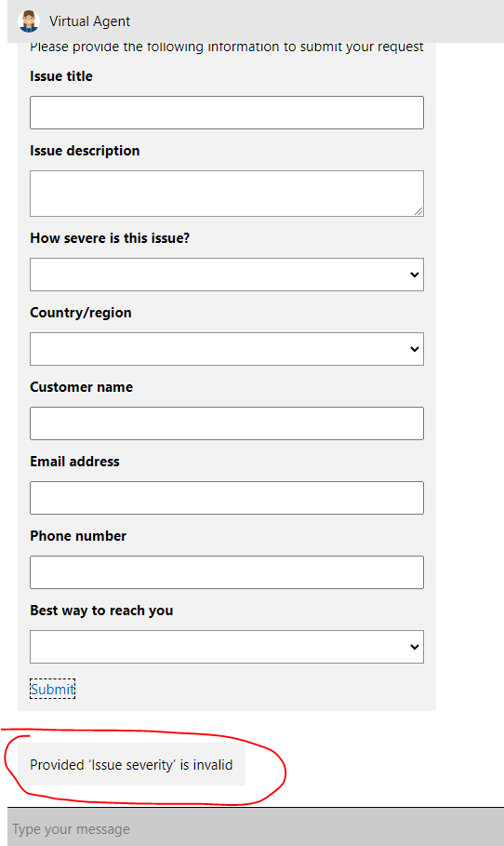Click the Type your message box
This screenshot has height=846, width=504.
click(256, 828)
